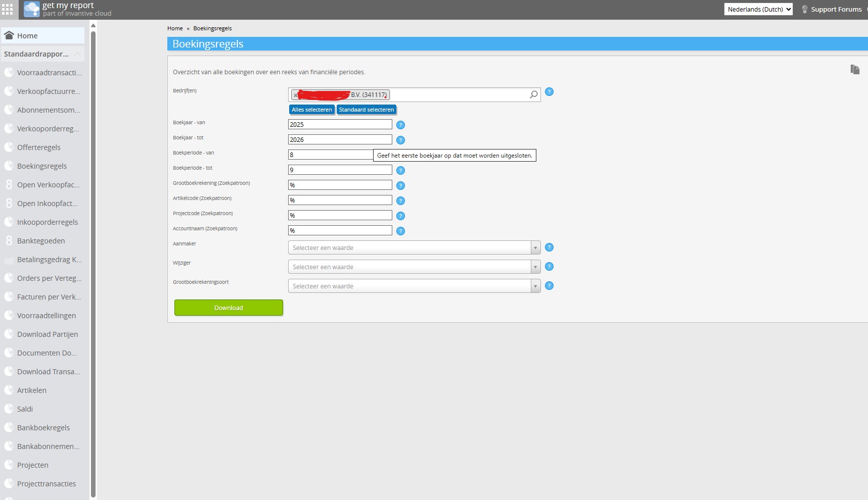
Task: Change language in Nederlands (Dutch) selector
Action: pyautogui.click(x=758, y=9)
